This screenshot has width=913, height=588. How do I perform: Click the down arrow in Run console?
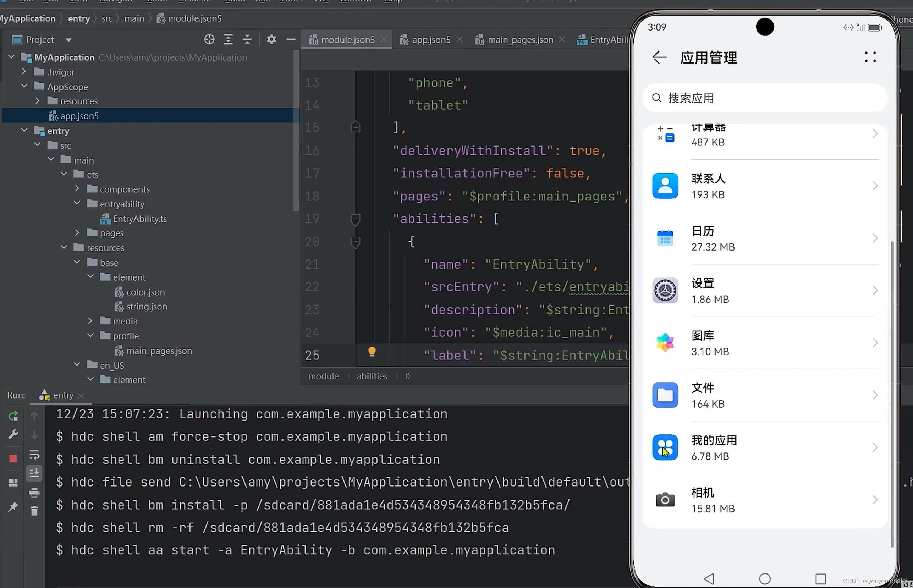(x=34, y=435)
